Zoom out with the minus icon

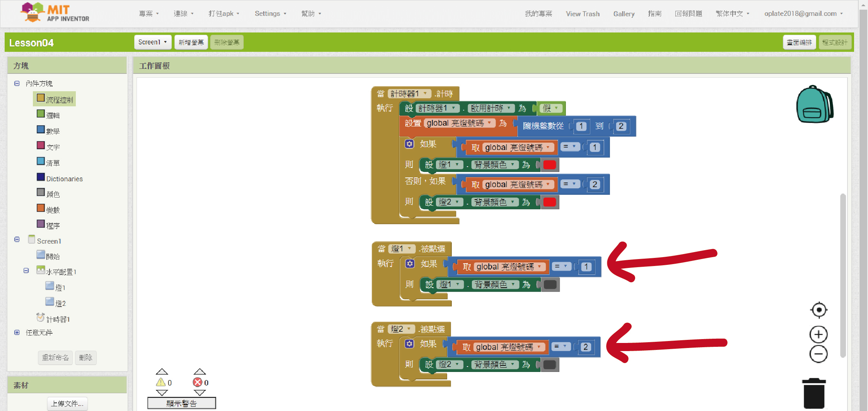point(818,354)
